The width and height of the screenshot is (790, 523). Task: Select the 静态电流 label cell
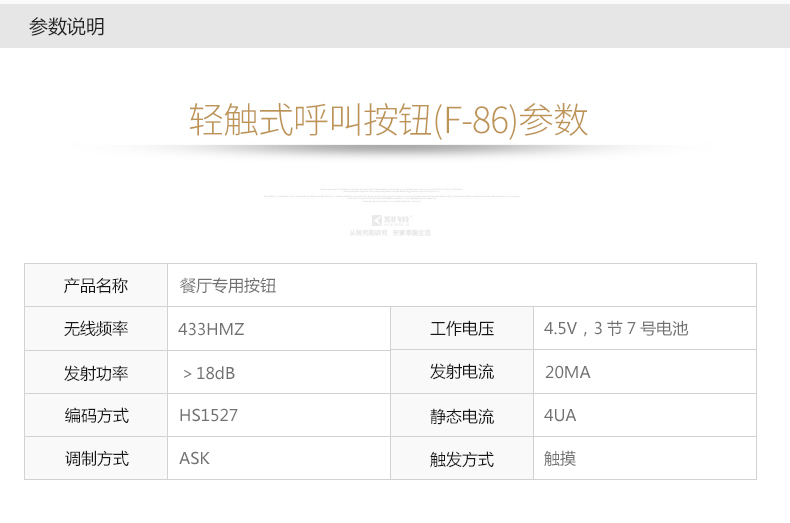click(x=462, y=416)
